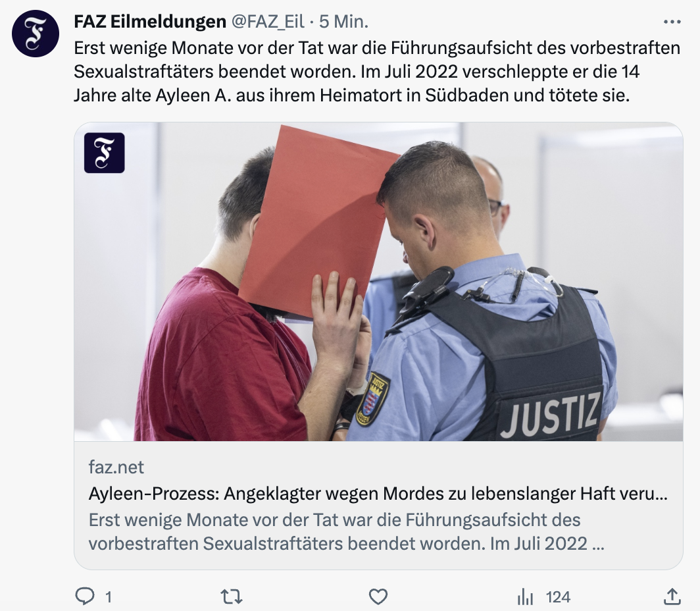Open the FAZ Eilmeldungen display name
This screenshot has width=700, height=611.
coord(150,22)
